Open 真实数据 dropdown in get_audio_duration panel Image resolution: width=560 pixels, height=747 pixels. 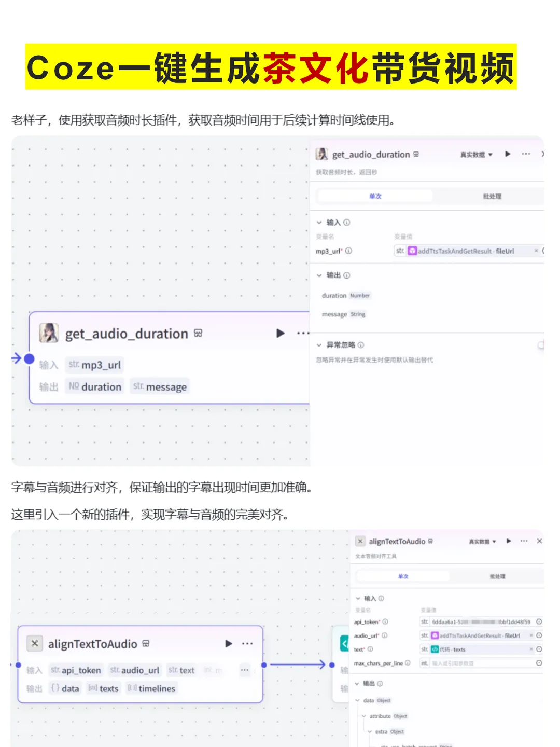476,155
